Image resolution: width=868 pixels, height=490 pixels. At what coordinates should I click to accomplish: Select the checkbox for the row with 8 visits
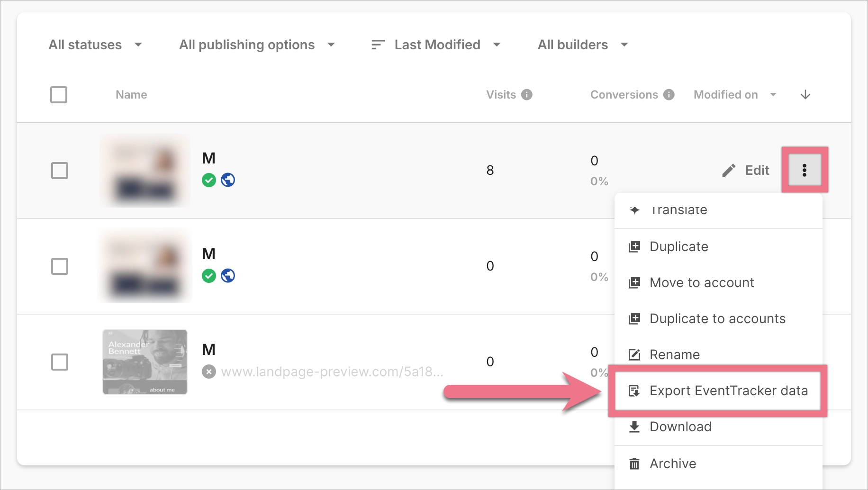tap(60, 171)
